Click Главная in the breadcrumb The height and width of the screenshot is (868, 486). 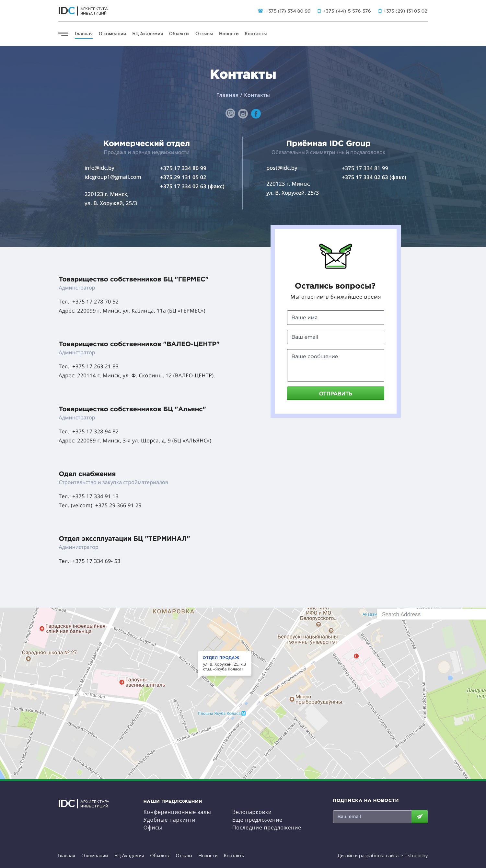[227, 95]
